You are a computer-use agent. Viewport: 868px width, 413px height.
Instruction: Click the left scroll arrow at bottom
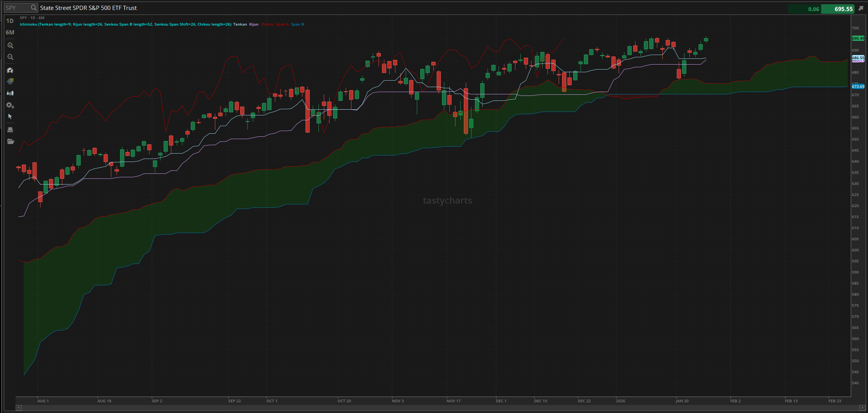(x=19, y=408)
